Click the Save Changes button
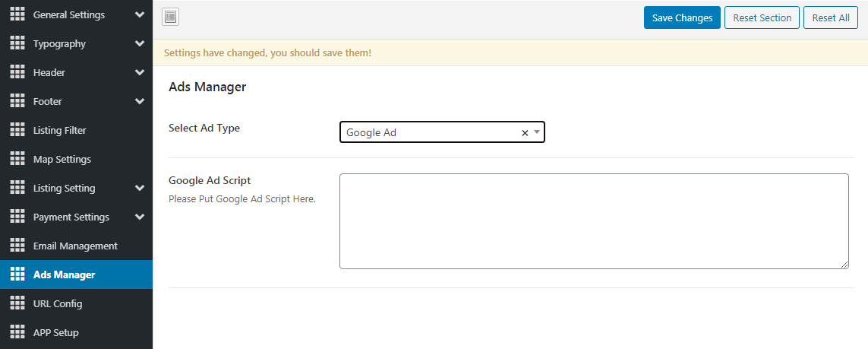868x349 pixels. 682,17
